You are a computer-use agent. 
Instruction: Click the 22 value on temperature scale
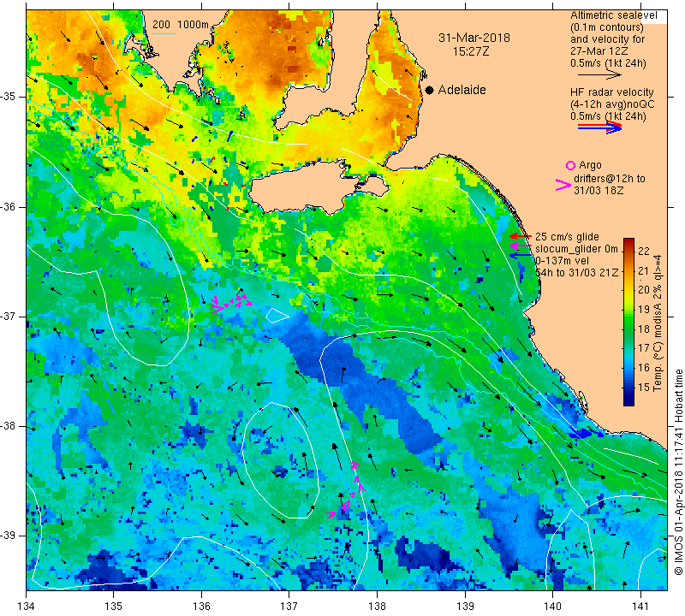[x=644, y=251]
